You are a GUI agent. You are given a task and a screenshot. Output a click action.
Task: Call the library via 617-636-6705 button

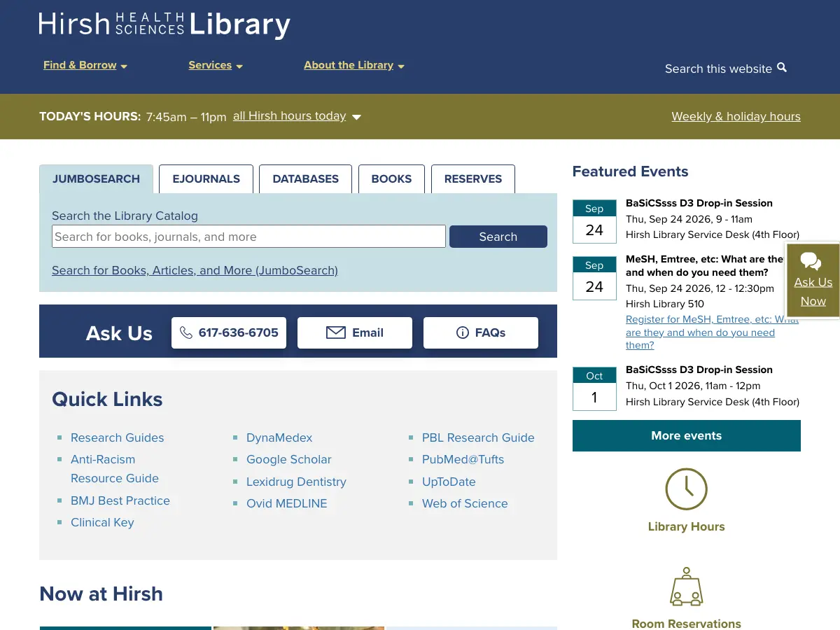pos(229,332)
